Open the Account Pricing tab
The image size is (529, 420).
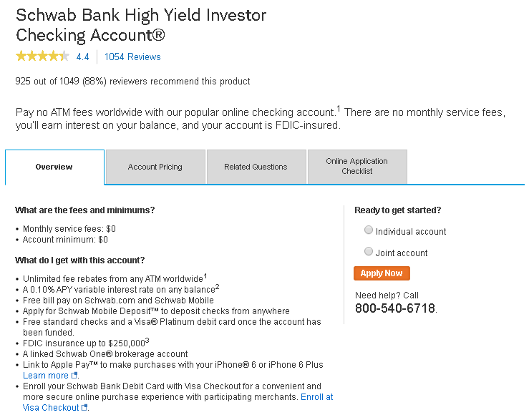[x=155, y=167]
